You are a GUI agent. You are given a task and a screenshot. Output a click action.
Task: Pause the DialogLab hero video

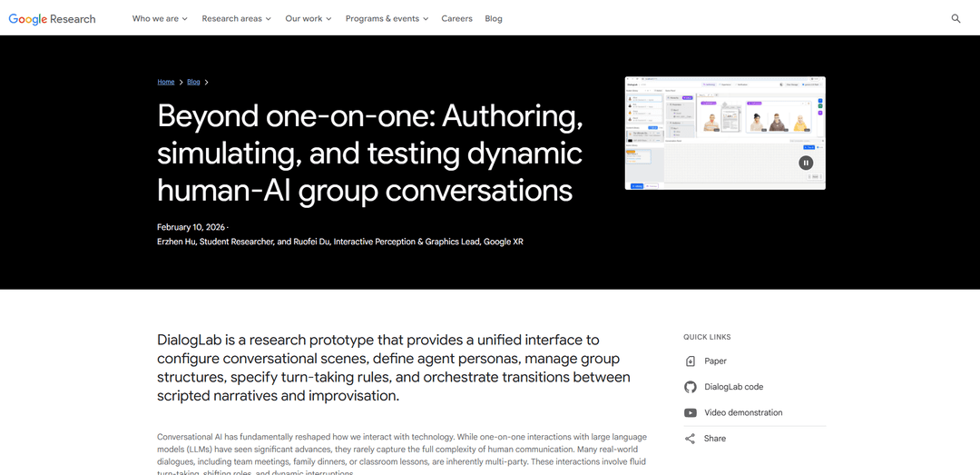coord(806,163)
